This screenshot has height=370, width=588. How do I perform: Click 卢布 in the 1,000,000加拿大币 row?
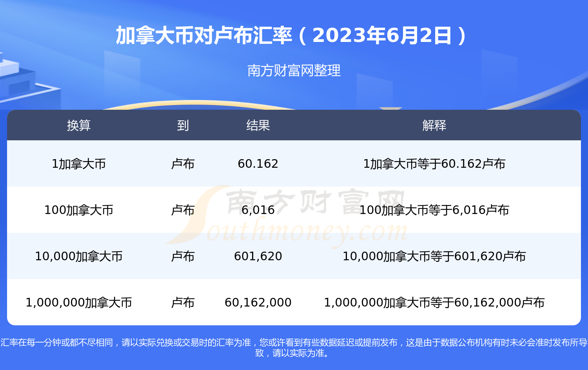point(183,303)
